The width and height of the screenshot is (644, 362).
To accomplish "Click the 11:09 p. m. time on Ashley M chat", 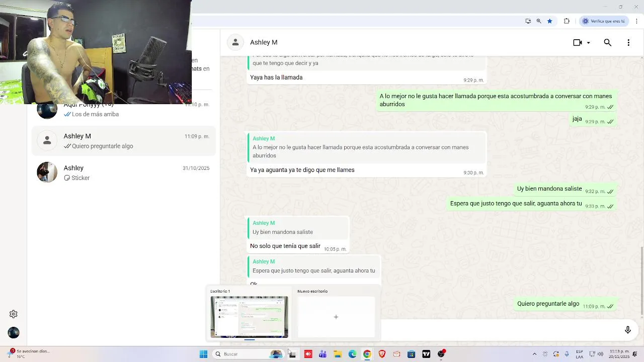I will pyautogui.click(x=197, y=136).
